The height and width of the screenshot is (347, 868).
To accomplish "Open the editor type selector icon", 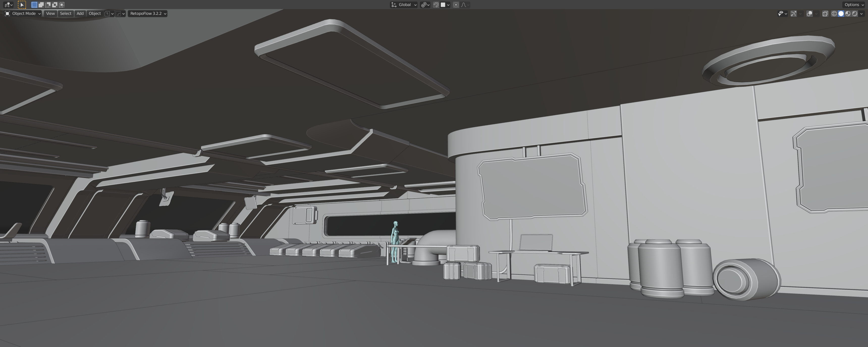I will click(x=8, y=5).
